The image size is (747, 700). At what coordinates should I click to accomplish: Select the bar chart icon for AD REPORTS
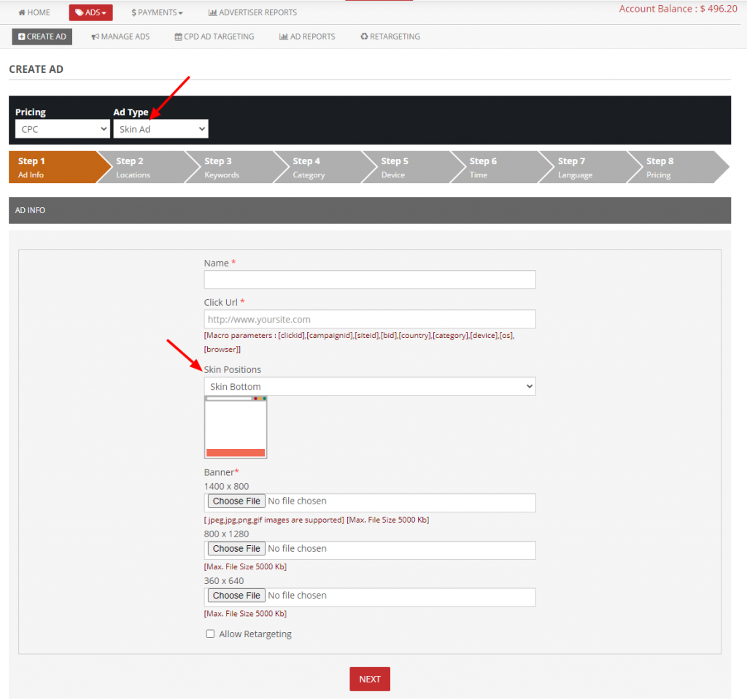(285, 36)
